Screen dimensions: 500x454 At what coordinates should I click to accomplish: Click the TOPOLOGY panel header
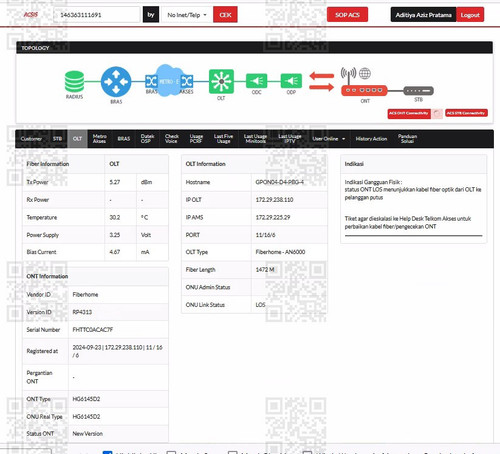[x=254, y=48]
